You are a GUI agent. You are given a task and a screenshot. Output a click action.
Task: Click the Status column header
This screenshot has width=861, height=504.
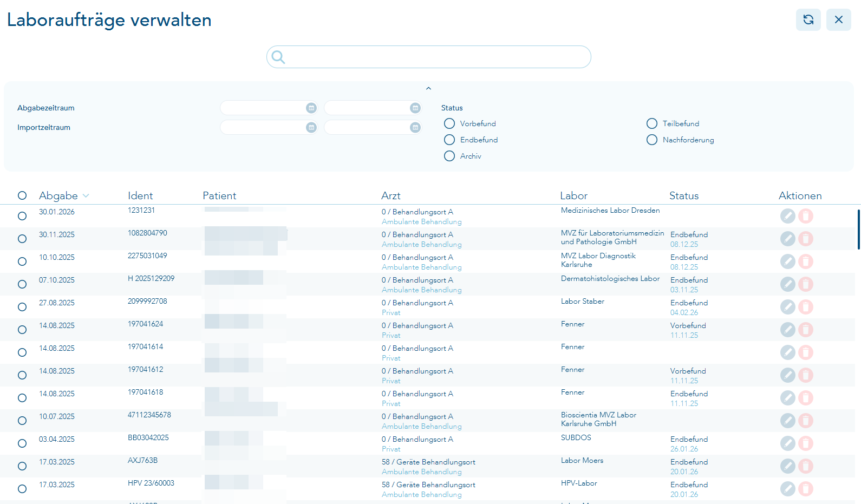pyautogui.click(x=683, y=196)
